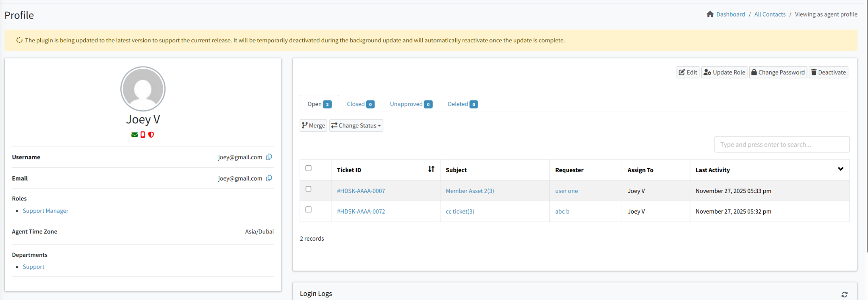The image size is (868, 300).
Task: Click the green email verified envelope icon
Action: [134, 135]
